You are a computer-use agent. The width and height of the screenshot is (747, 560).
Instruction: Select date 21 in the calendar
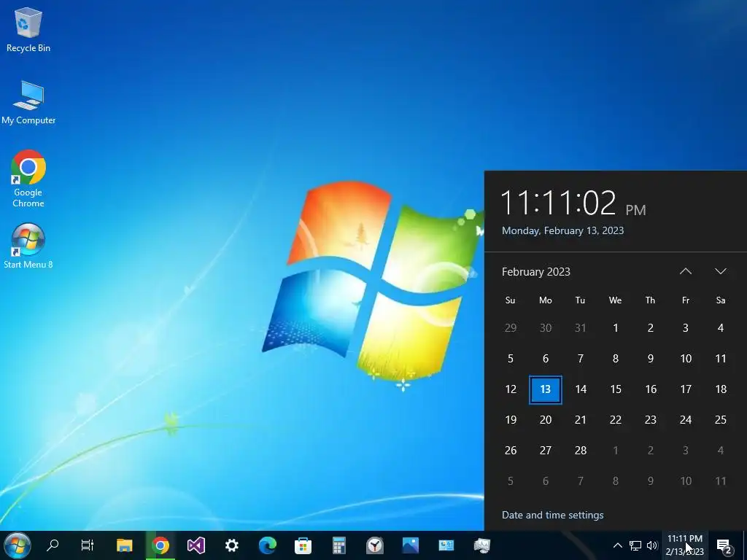tap(581, 419)
